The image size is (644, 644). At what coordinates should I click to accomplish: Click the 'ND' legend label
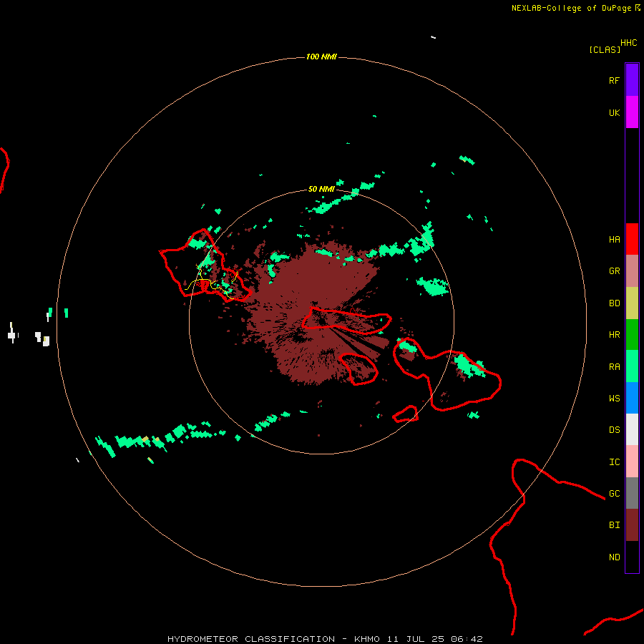click(615, 557)
